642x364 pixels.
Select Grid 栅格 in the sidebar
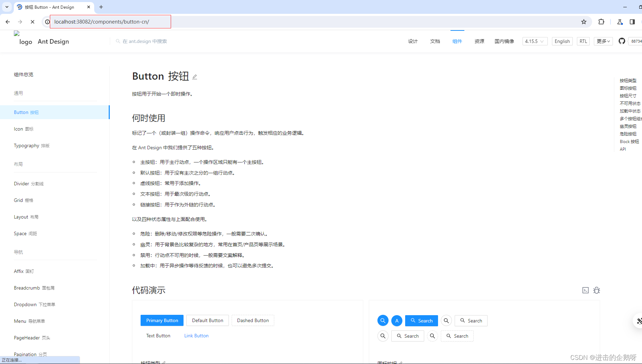click(x=55, y=200)
